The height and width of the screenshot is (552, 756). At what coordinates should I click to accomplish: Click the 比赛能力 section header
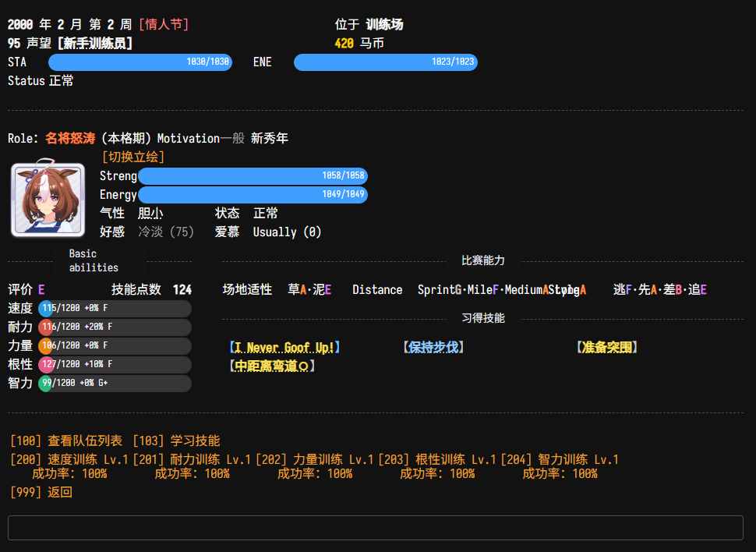click(483, 260)
